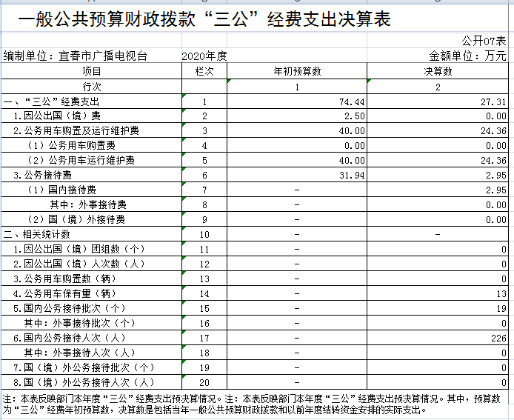Click the budget value 74.44
The width and height of the screenshot is (514, 420).
click(352, 102)
